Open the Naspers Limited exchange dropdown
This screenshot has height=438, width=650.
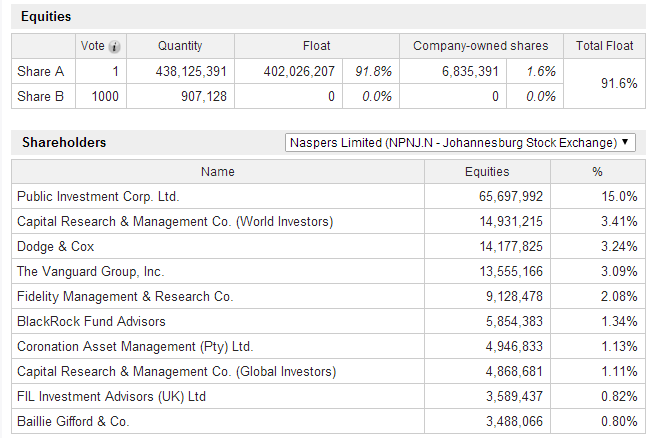click(x=460, y=143)
